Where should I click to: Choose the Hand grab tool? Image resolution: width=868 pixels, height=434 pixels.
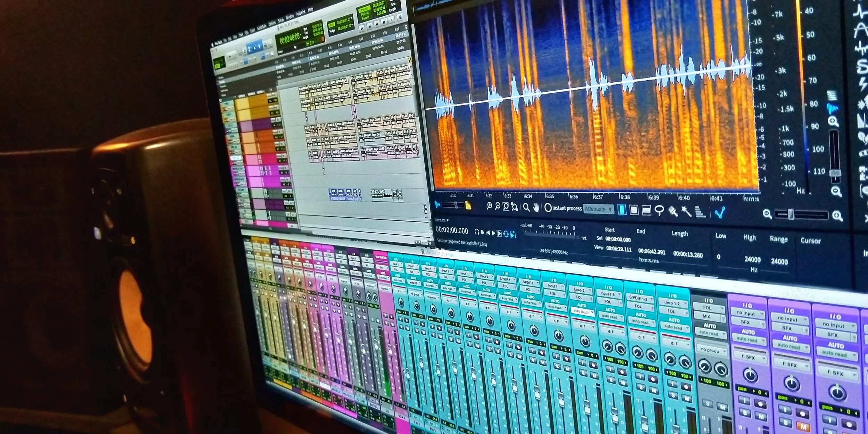click(536, 208)
